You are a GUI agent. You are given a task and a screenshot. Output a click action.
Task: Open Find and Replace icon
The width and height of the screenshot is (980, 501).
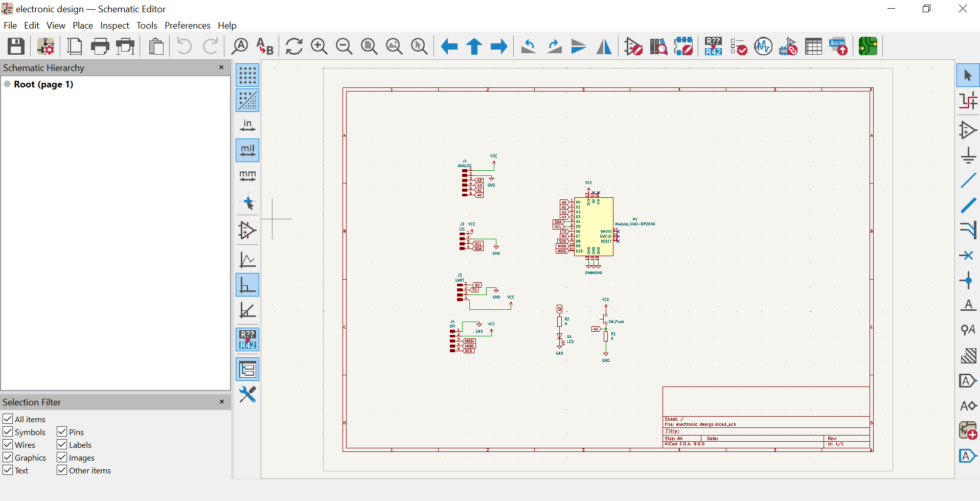[x=265, y=47]
